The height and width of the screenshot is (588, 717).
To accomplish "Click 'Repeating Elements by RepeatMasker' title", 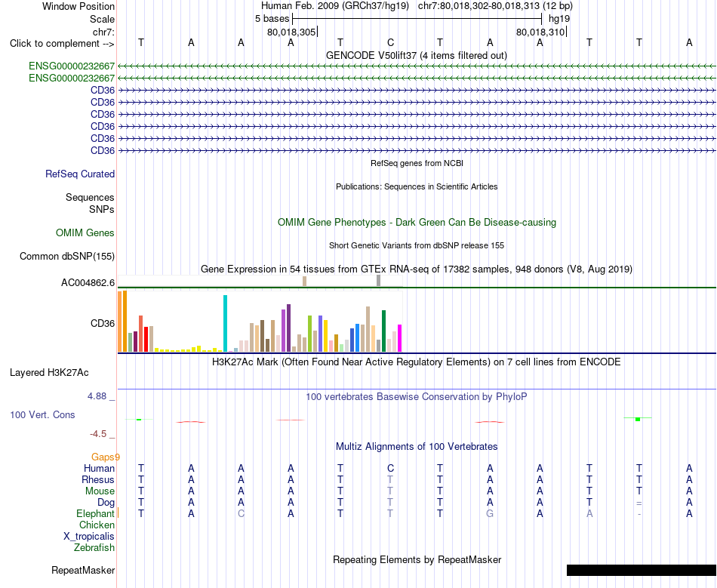I will [417, 559].
